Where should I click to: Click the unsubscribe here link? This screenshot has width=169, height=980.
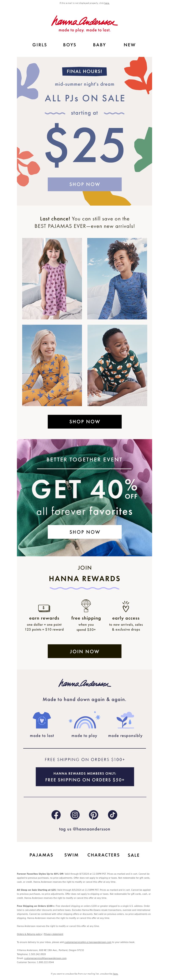click(x=116, y=974)
